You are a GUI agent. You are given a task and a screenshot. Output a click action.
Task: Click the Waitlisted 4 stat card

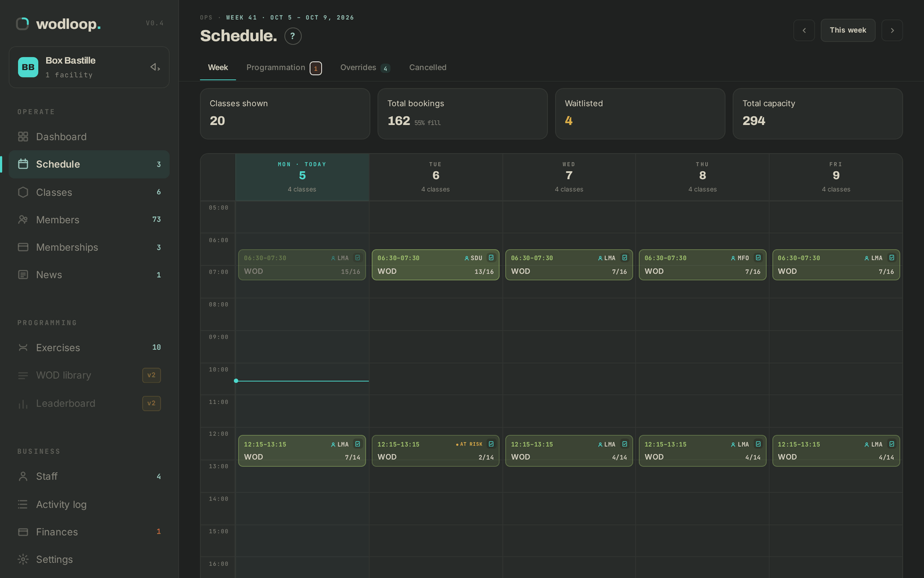(x=640, y=114)
